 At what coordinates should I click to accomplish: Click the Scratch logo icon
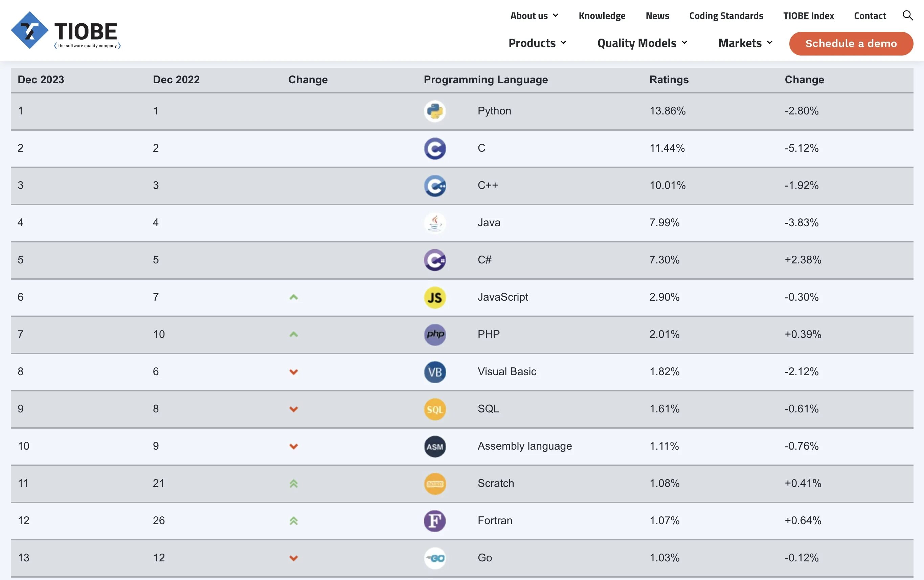[x=435, y=484]
